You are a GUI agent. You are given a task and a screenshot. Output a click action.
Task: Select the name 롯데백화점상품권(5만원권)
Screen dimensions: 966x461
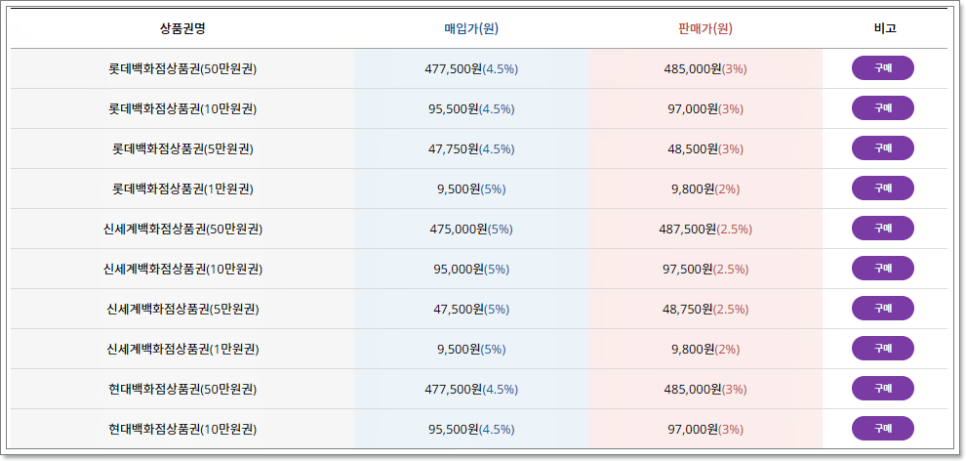(182, 149)
